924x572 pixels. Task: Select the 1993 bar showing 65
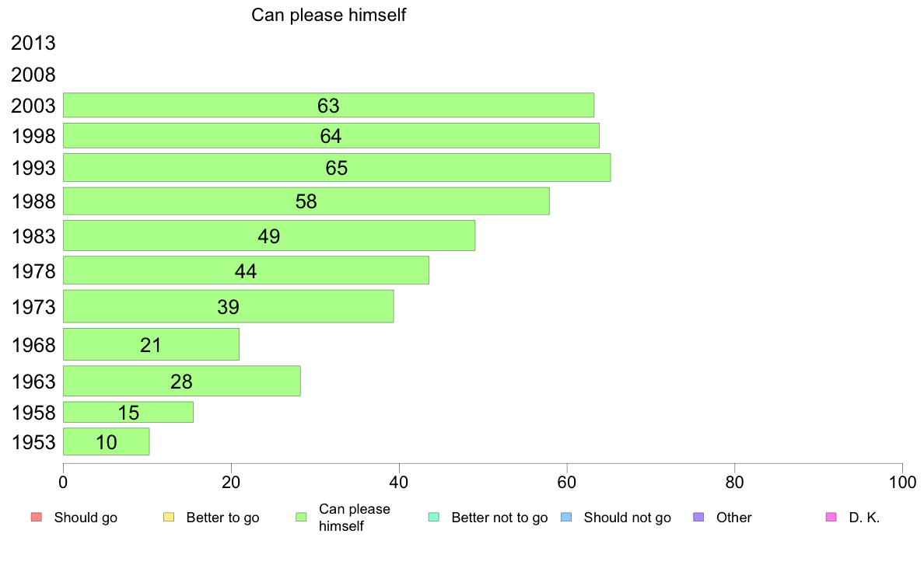coord(337,167)
